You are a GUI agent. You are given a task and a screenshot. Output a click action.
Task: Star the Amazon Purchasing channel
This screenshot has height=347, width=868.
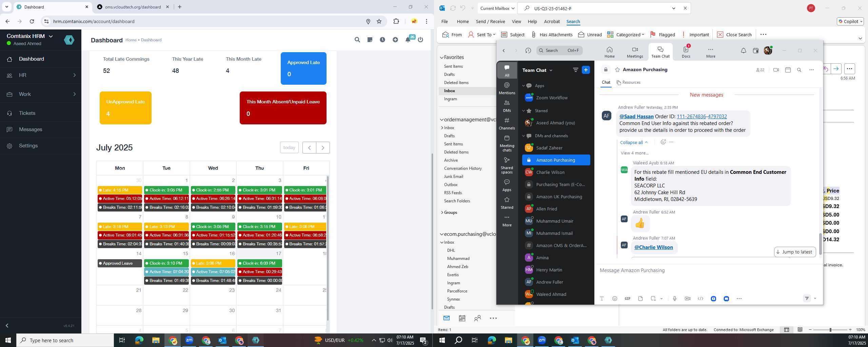click(617, 69)
